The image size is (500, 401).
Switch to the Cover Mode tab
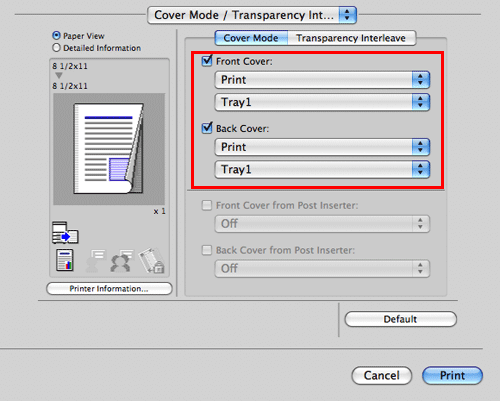[x=251, y=38]
